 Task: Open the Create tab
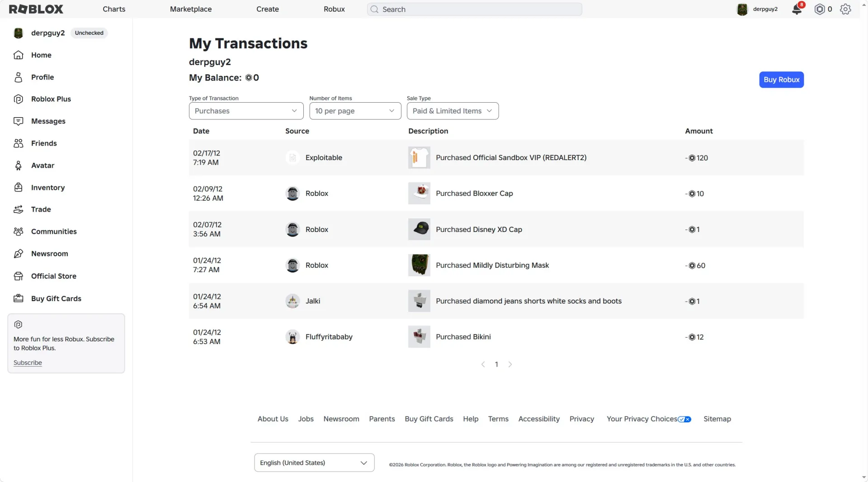268,9
